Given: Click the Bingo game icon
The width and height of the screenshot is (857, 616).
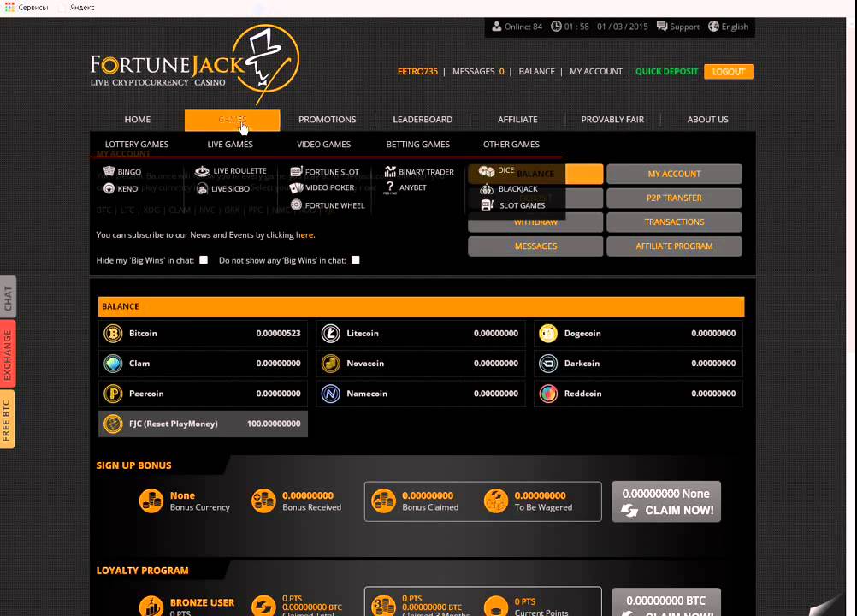Looking at the screenshot, I should 109,171.
